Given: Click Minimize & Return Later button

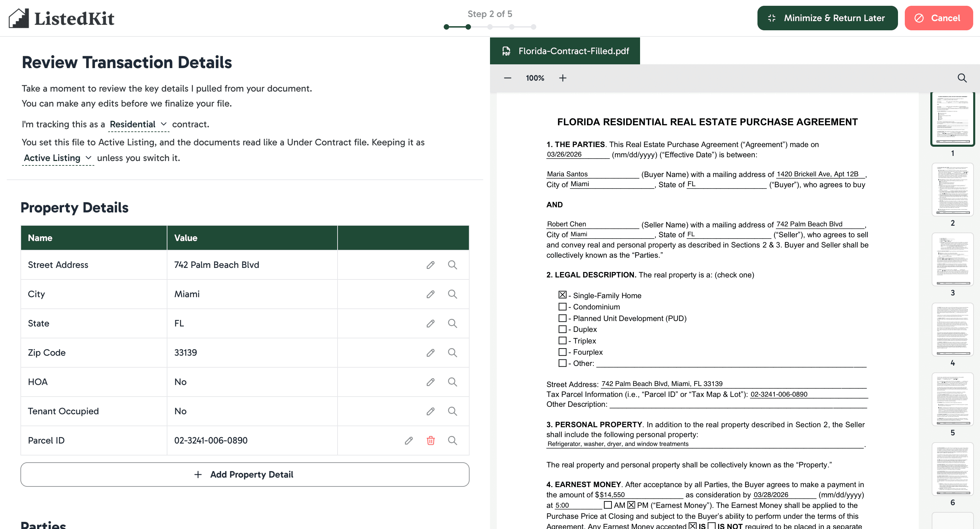Looking at the screenshot, I should point(827,18).
